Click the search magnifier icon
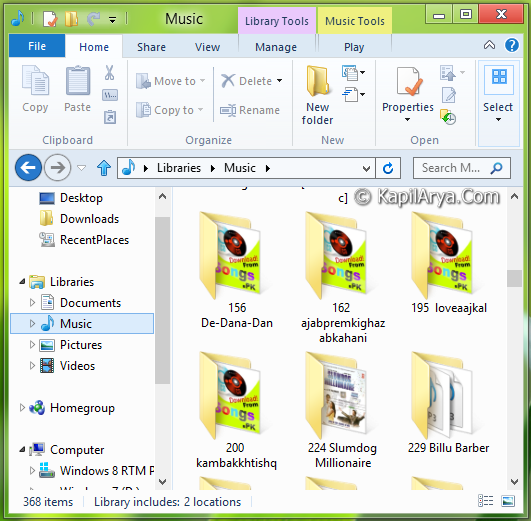This screenshot has height=521, width=531. pos(496,168)
